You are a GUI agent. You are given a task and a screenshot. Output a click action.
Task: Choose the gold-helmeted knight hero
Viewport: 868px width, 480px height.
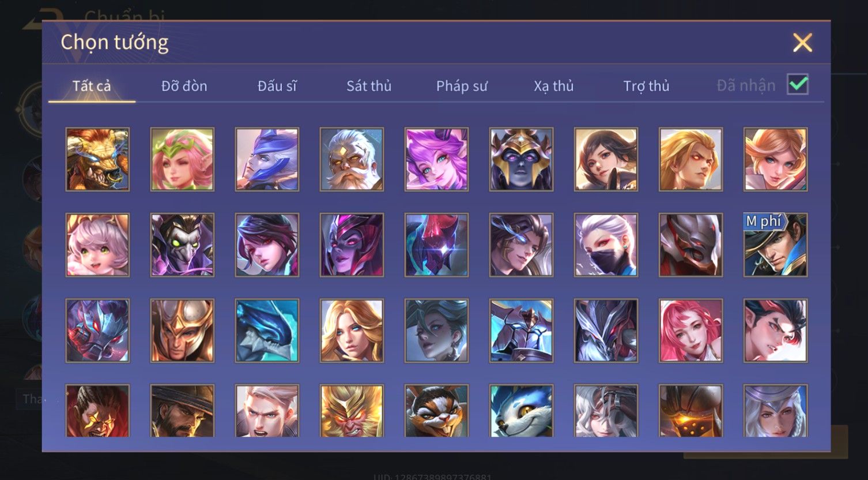182,331
